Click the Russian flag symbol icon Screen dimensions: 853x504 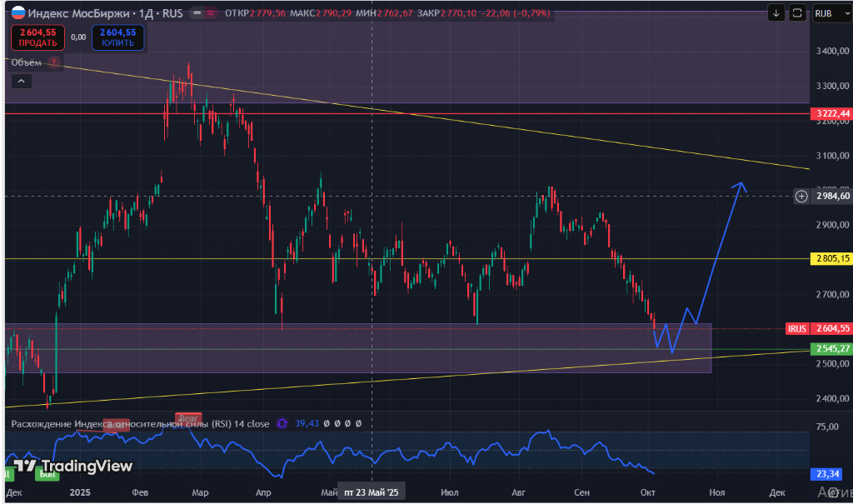pyautogui.click(x=17, y=13)
